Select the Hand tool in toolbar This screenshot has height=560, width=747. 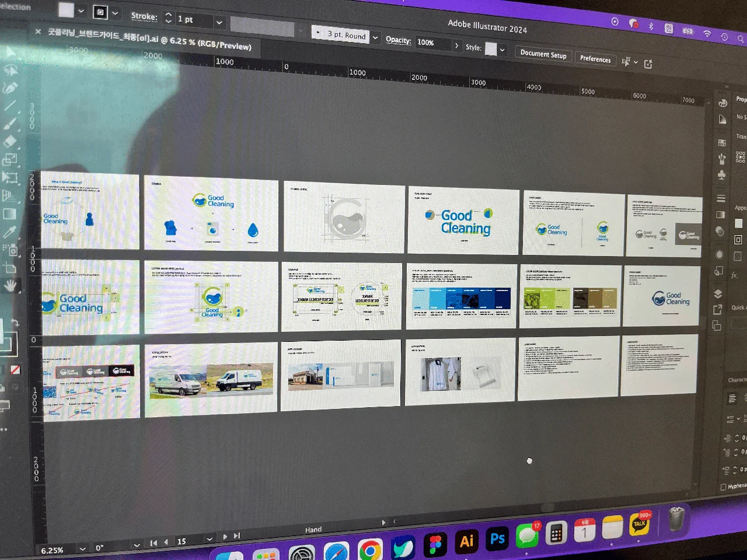tap(11, 286)
